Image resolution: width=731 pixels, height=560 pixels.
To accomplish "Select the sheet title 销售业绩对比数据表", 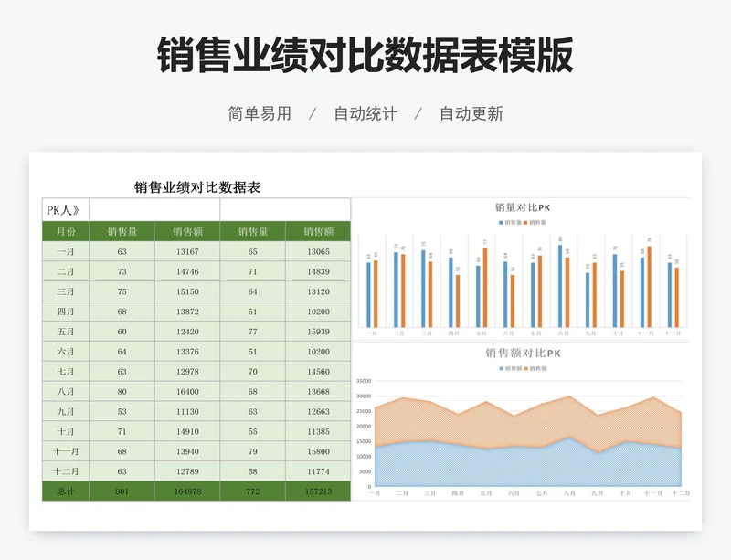I will pos(197,187).
